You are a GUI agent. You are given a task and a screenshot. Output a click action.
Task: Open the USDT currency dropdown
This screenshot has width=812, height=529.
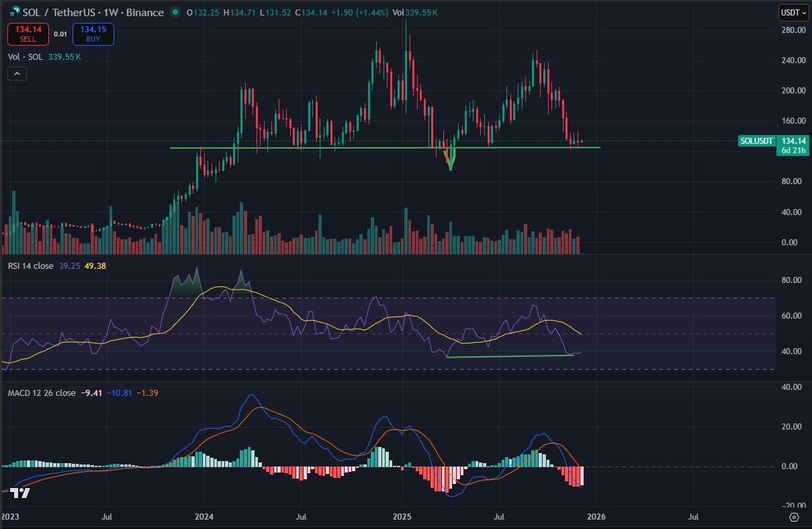793,12
